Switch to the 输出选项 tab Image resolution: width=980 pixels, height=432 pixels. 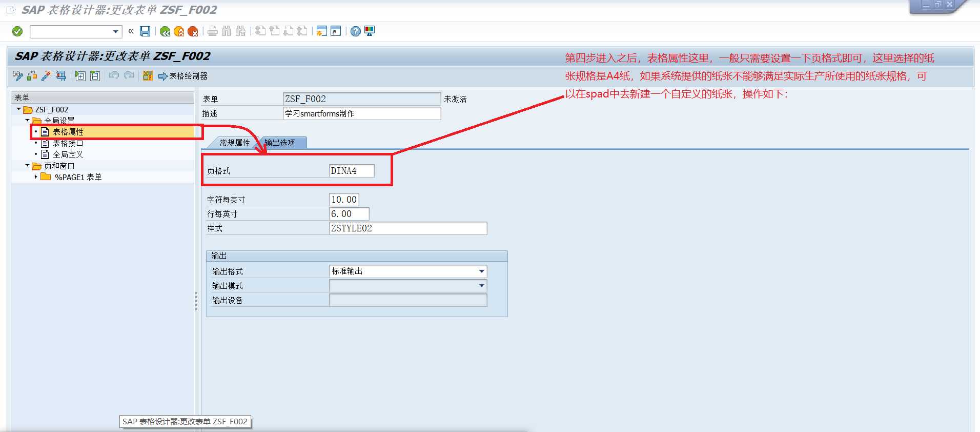280,143
